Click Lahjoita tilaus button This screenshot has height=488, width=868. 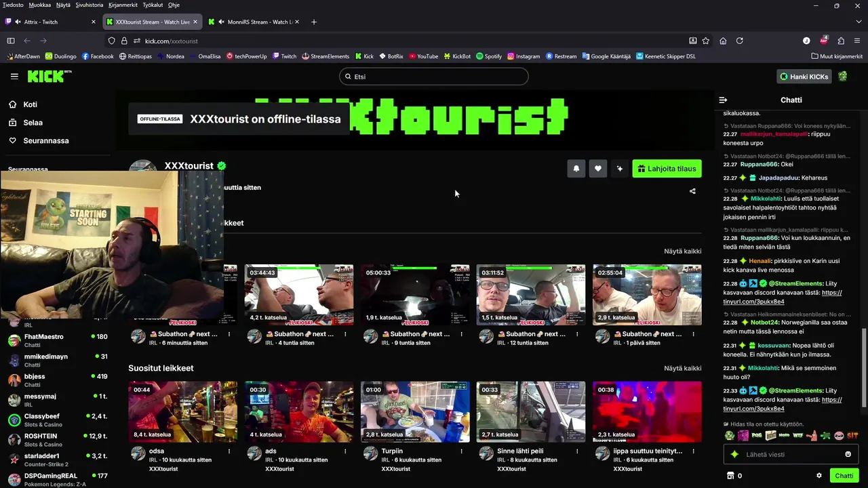click(x=667, y=169)
